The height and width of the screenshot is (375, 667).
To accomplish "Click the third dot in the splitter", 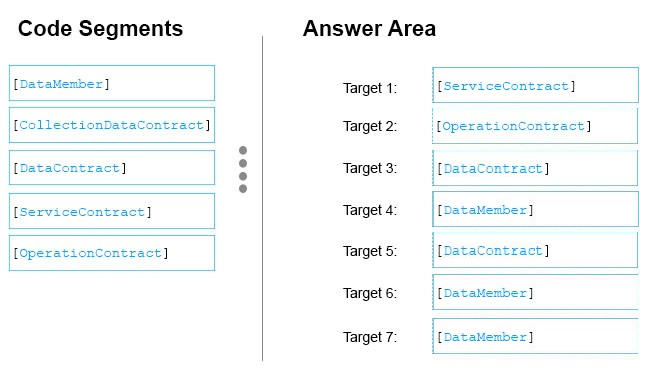I will tap(243, 176).
